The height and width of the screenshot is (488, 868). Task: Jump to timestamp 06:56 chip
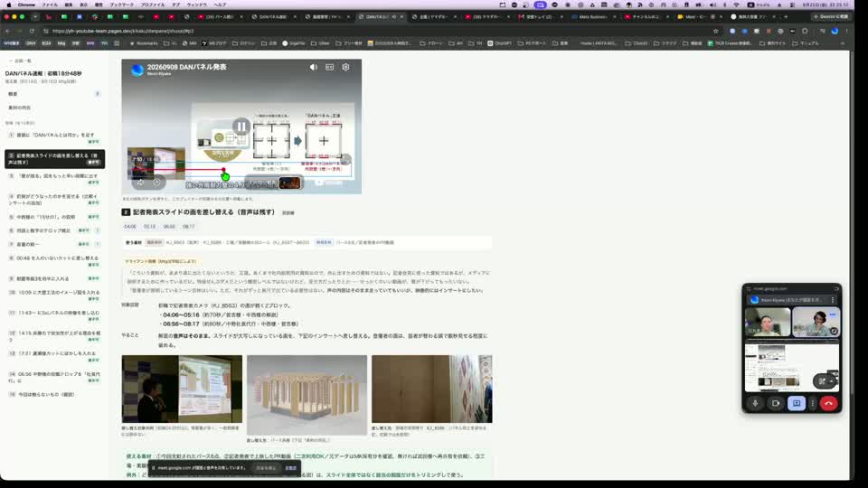tap(169, 227)
